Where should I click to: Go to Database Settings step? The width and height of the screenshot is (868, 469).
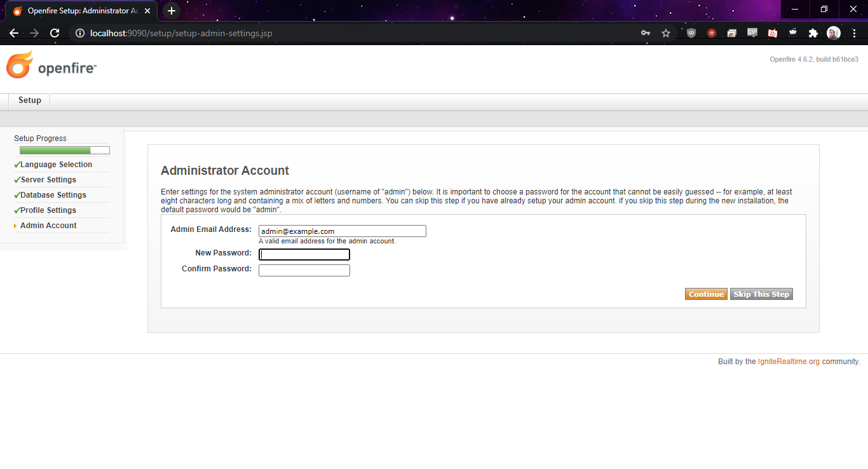click(53, 195)
